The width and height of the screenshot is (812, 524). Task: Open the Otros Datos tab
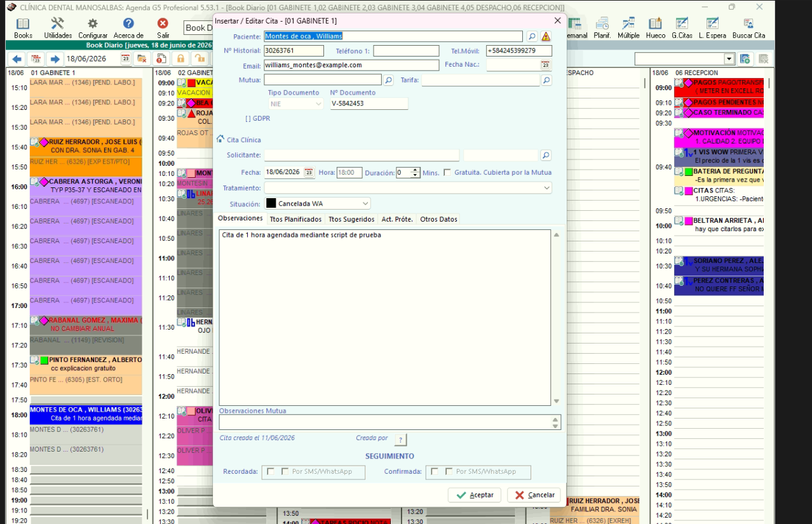pyautogui.click(x=438, y=219)
